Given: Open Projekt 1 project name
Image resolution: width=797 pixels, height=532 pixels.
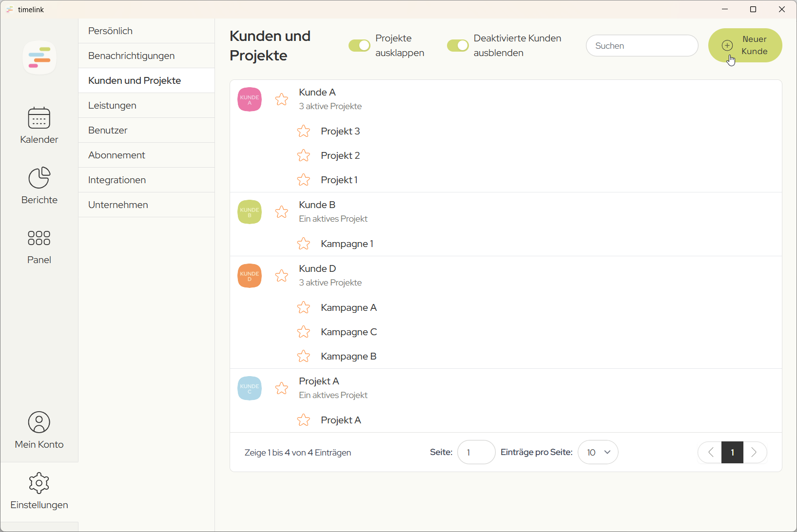Looking at the screenshot, I should tap(339, 180).
